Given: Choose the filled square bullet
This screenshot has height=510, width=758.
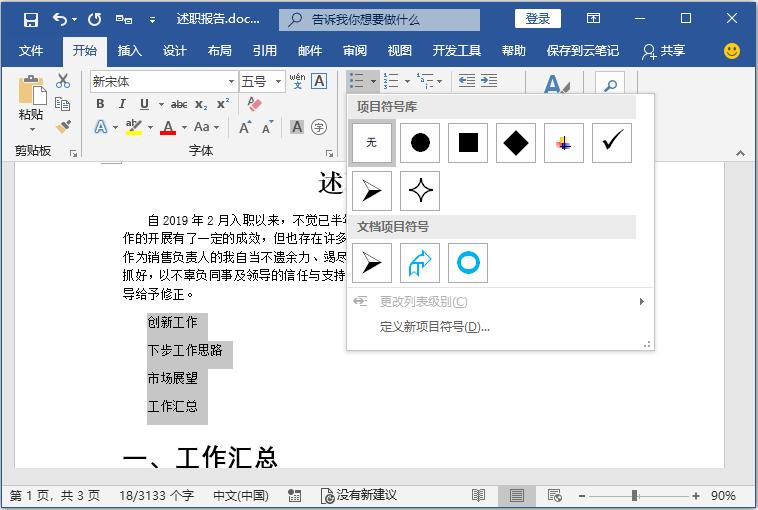Looking at the screenshot, I should 468,143.
